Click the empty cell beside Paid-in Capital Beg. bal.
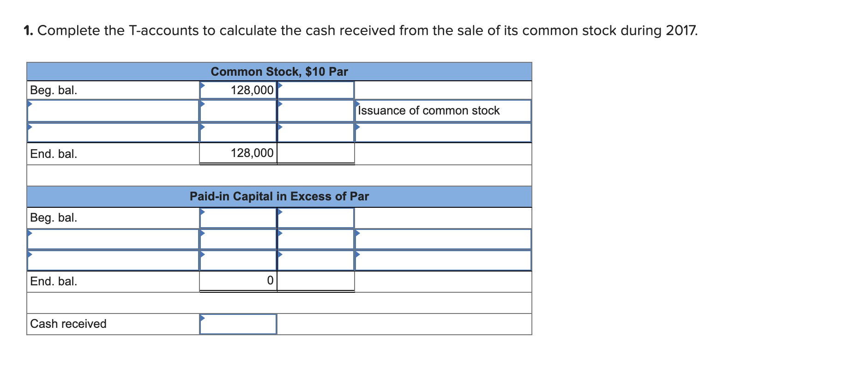The height and width of the screenshot is (392, 868). coord(238,217)
